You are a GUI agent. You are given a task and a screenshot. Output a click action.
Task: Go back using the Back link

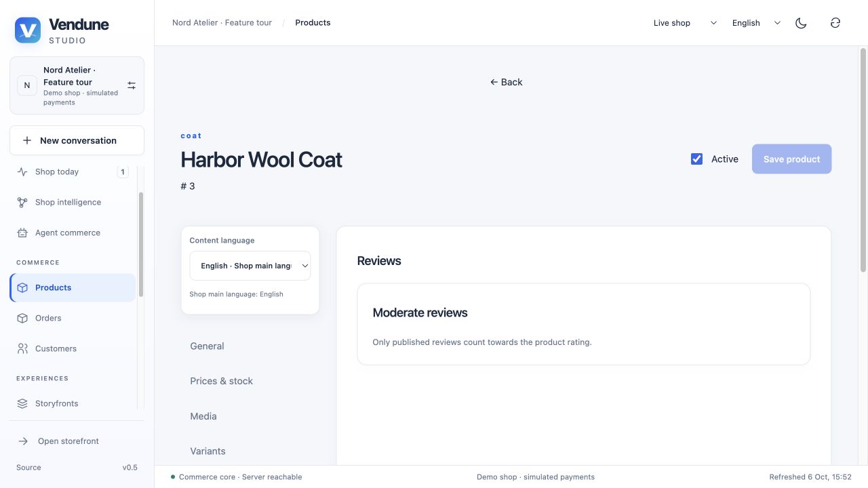tap(507, 82)
